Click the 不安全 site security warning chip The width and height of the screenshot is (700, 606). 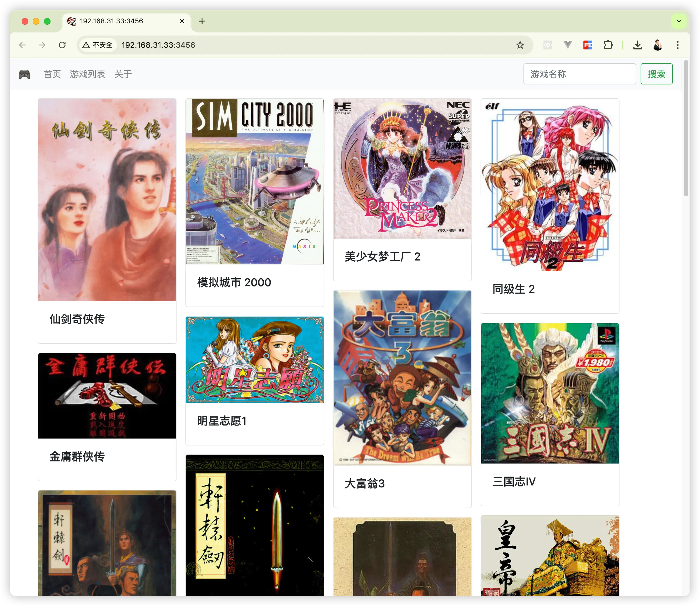tap(98, 45)
